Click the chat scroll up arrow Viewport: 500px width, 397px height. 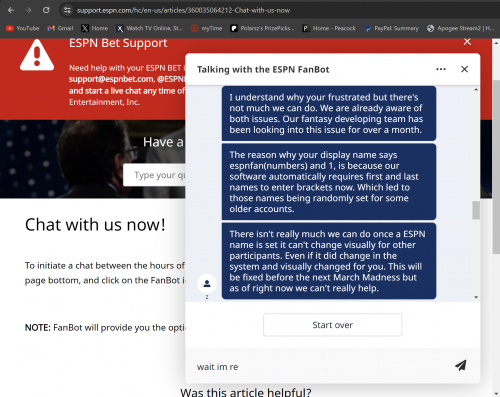(476, 89)
